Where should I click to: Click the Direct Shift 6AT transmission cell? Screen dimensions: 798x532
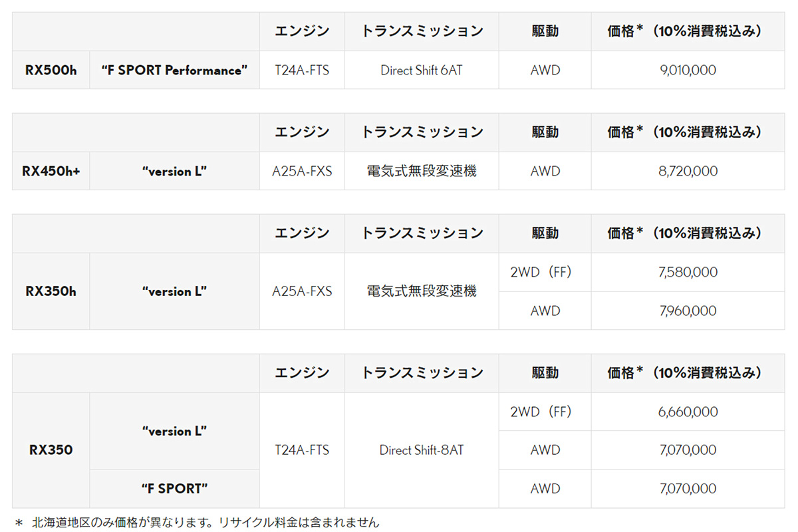click(421, 70)
